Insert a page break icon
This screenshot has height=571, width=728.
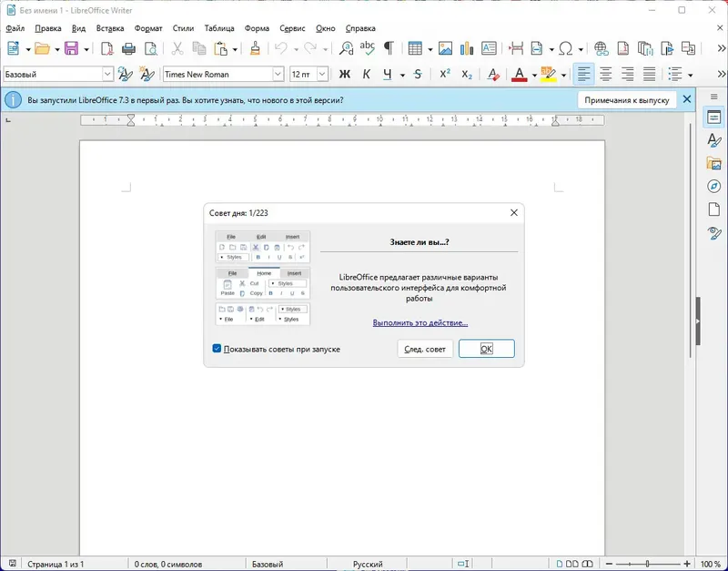516,48
